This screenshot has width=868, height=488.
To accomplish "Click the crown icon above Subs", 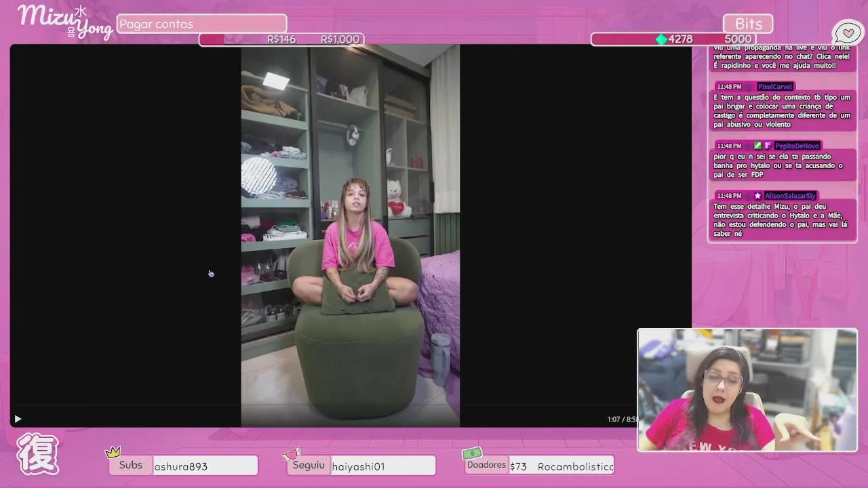I will tap(113, 452).
